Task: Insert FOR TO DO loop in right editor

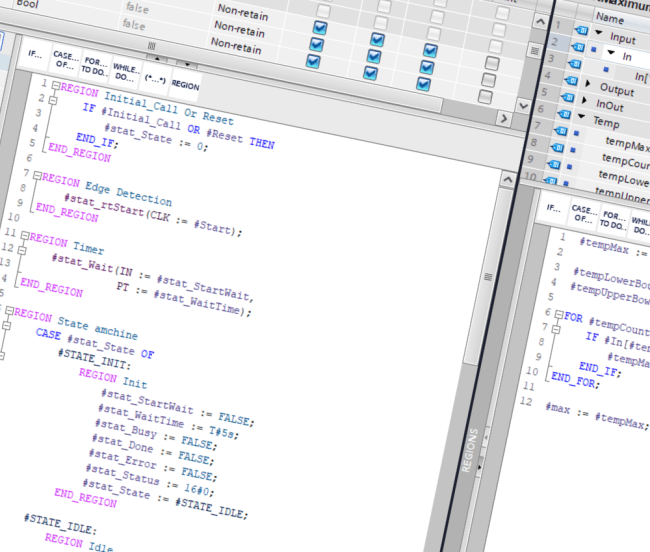Action: (614, 220)
